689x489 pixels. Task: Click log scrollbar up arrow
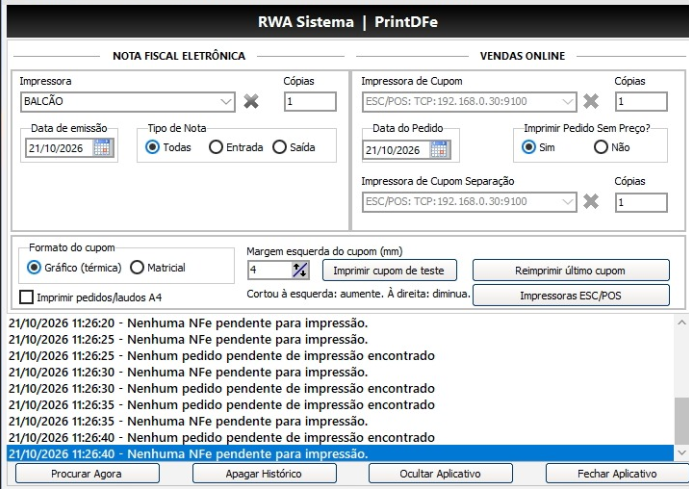[682, 322]
